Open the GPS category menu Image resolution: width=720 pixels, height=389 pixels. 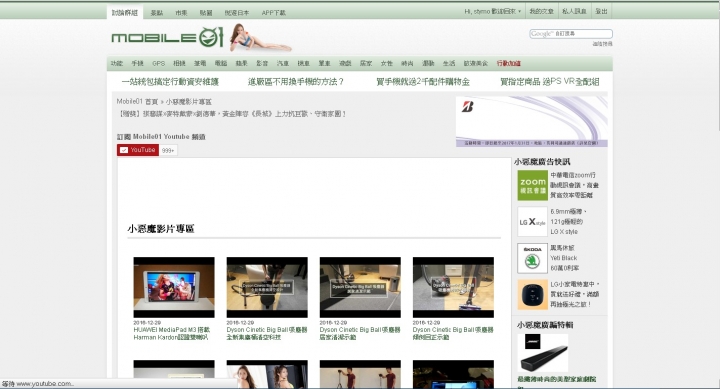(158, 63)
